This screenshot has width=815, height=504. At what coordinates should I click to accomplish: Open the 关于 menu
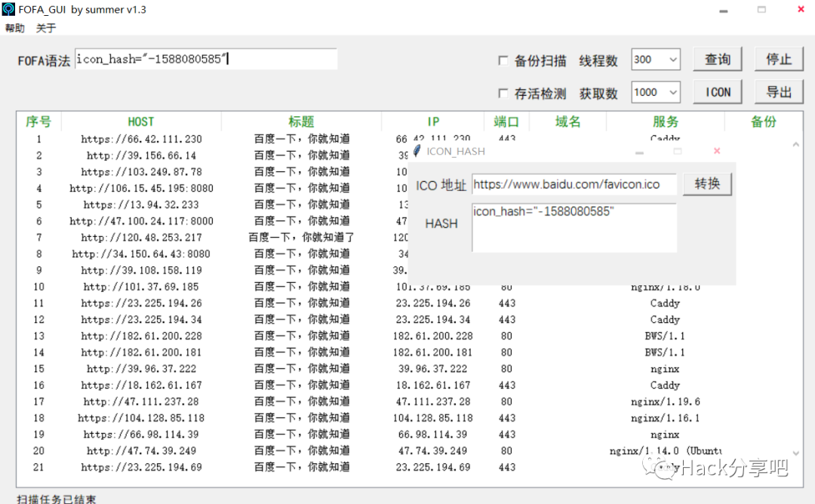pyautogui.click(x=46, y=28)
